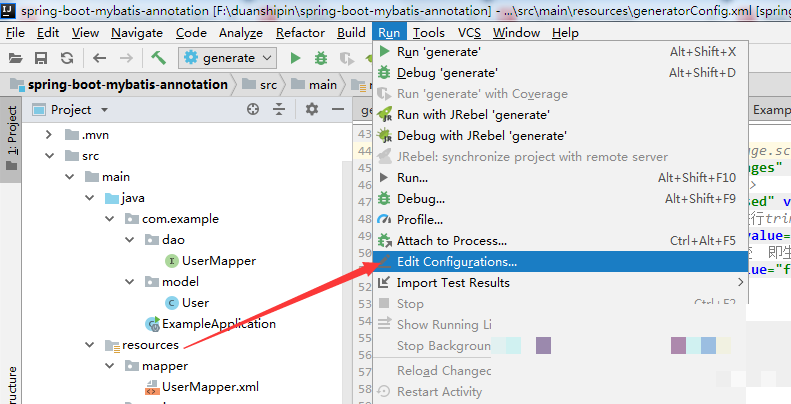Select Debug 'generate' menu item
791x404 pixels.
coord(560,73)
